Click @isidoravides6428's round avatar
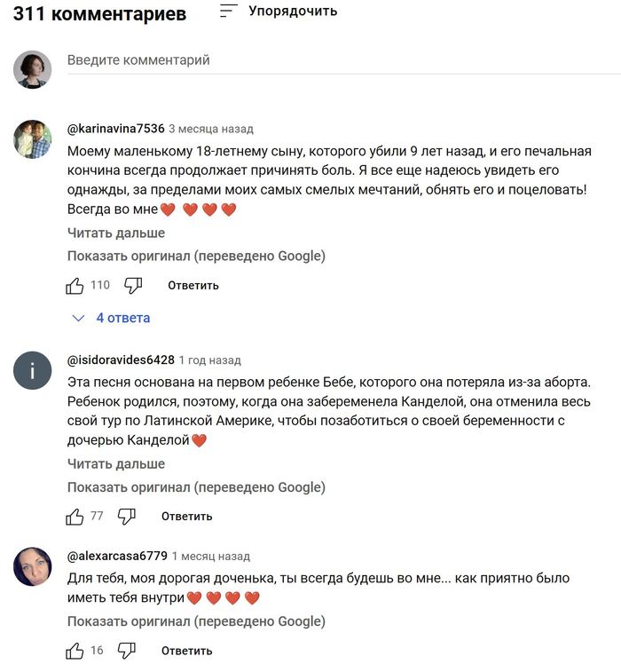Screen dimensions: 621x672 tap(32, 371)
